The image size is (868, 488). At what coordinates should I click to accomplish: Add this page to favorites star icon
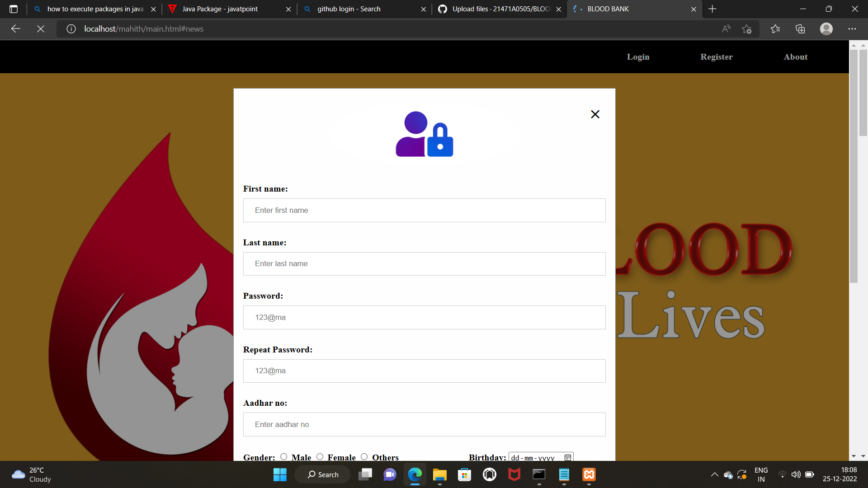(746, 29)
